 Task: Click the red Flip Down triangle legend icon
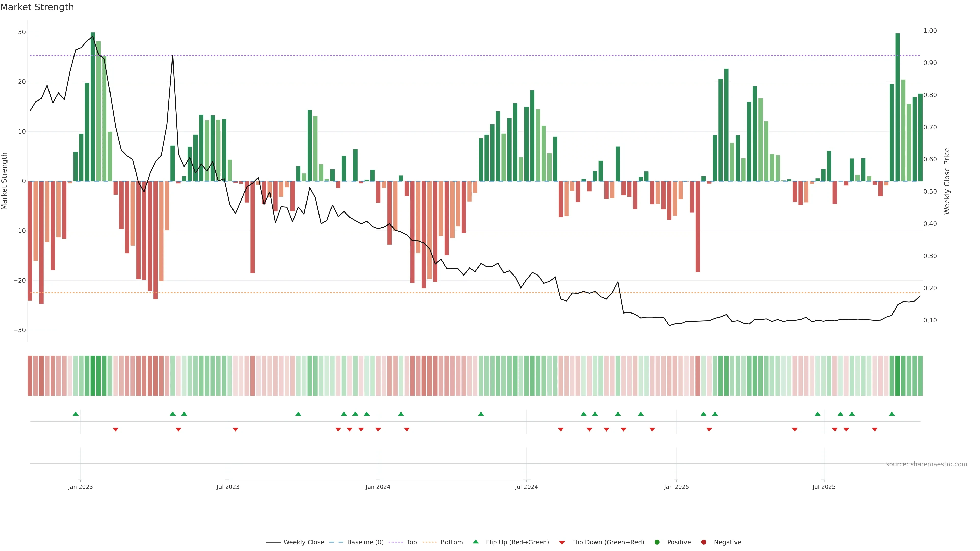[562, 542]
